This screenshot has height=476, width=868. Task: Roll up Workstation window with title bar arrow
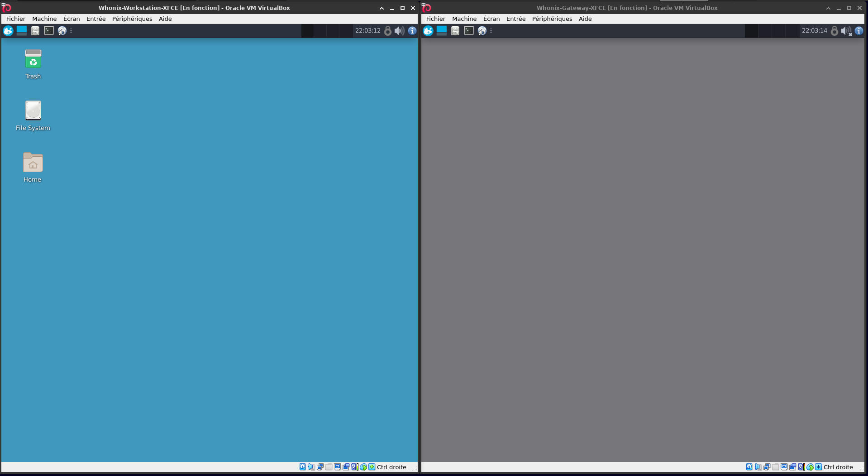(x=382, y=8)
